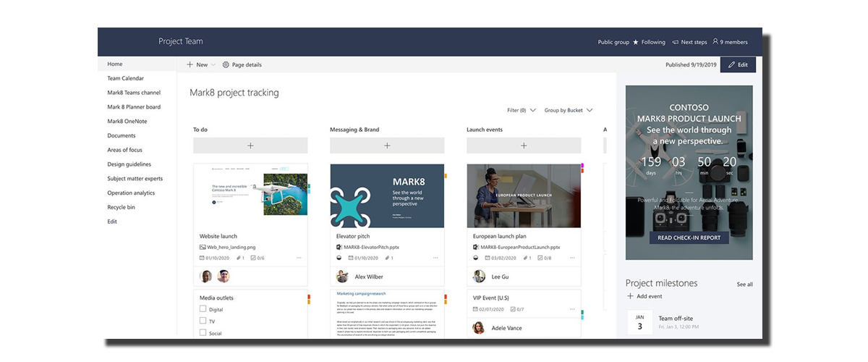Add a task in Messaging & Brand bucket
Image resolution: width=868 pixels, height=362 pixels.
(387, 146)
